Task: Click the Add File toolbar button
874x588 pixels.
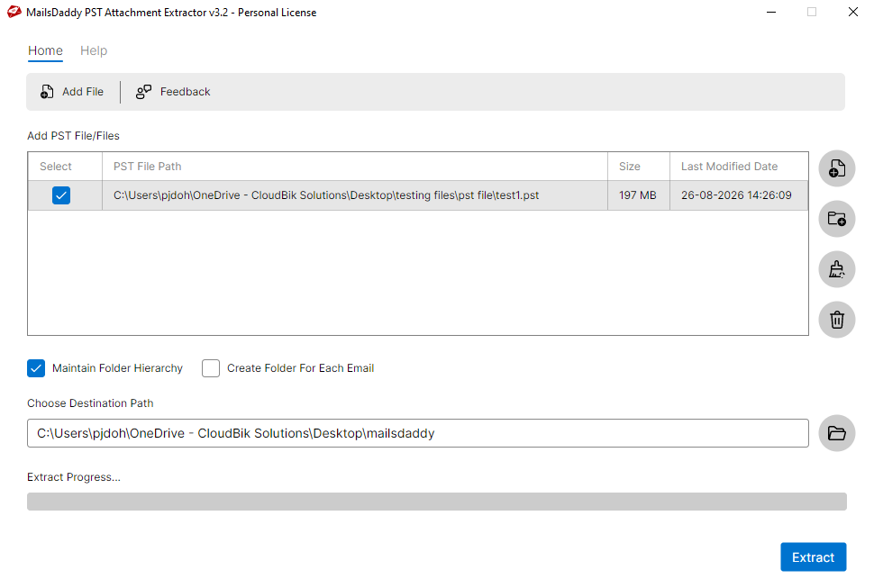Action: [x=71, y=92]
